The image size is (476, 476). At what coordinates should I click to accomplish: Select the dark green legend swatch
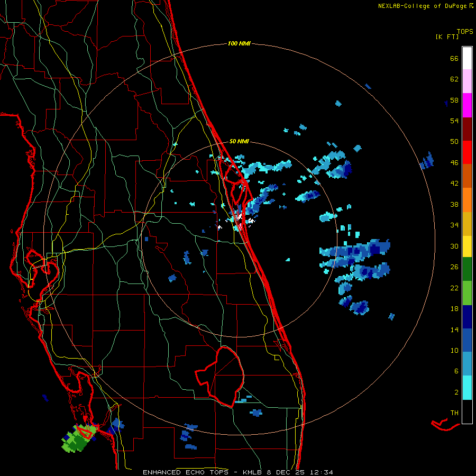click(x=467, y=269)
